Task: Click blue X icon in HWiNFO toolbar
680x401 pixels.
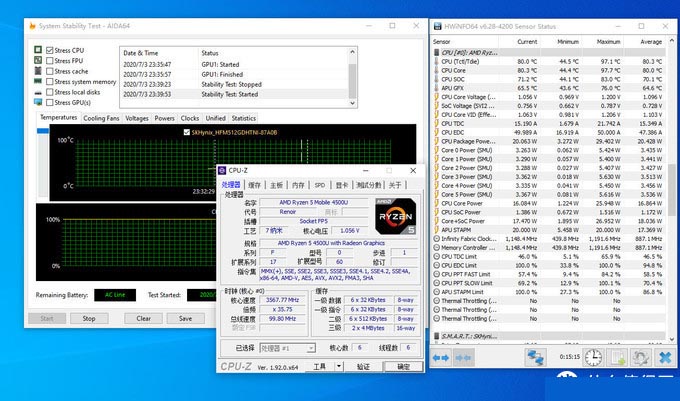Action: pos(665,358)
